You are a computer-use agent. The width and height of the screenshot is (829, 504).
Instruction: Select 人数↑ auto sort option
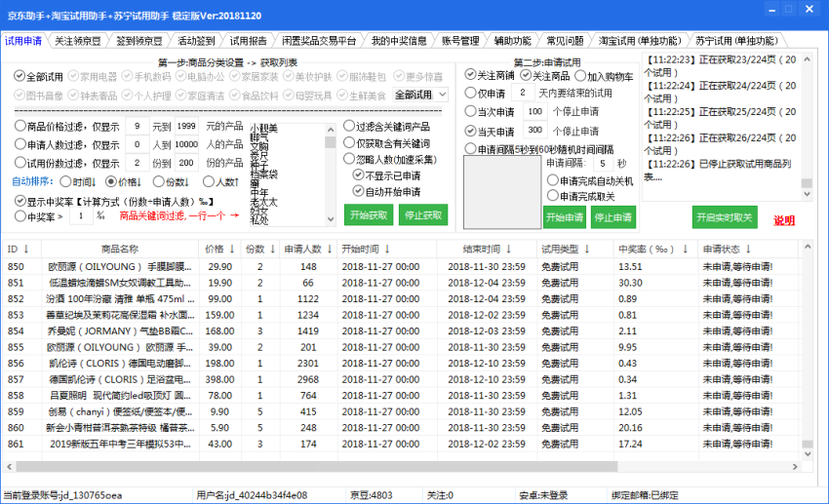coord(209,181)
